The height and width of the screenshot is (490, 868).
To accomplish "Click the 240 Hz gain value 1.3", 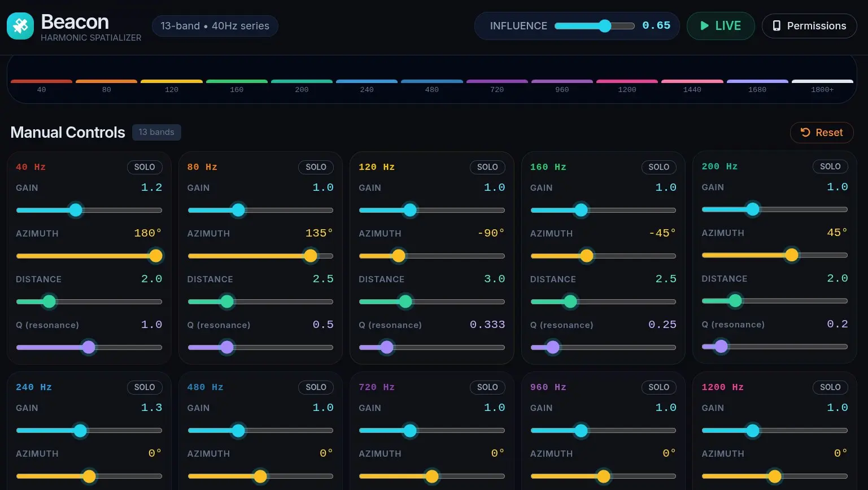I will pos(151,408).
